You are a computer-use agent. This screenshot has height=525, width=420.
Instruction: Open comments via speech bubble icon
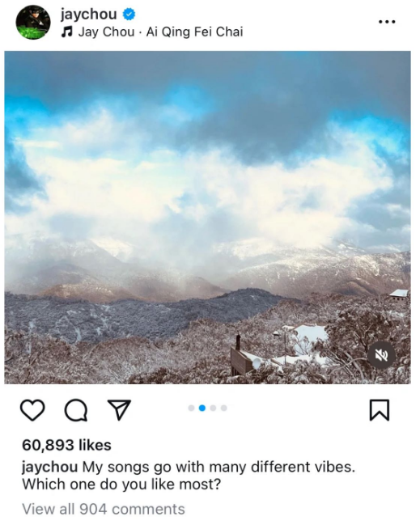pyautogui.click(x=76, y=410)
